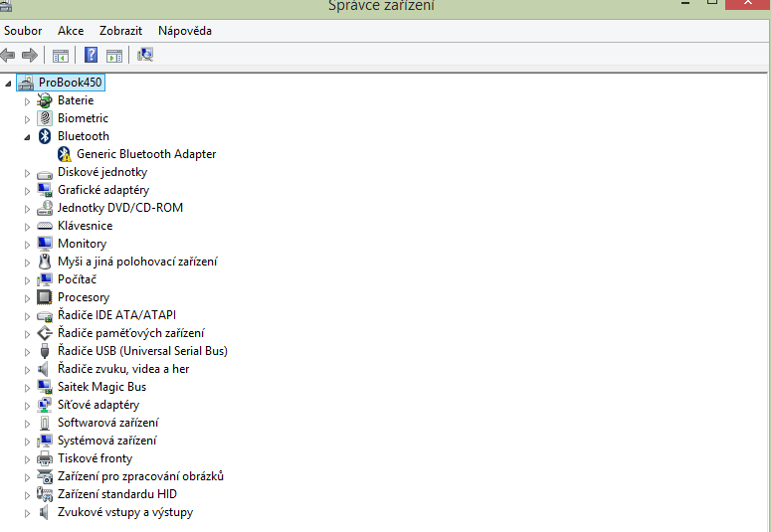Expand the Síťové adaptéry category

27,406
